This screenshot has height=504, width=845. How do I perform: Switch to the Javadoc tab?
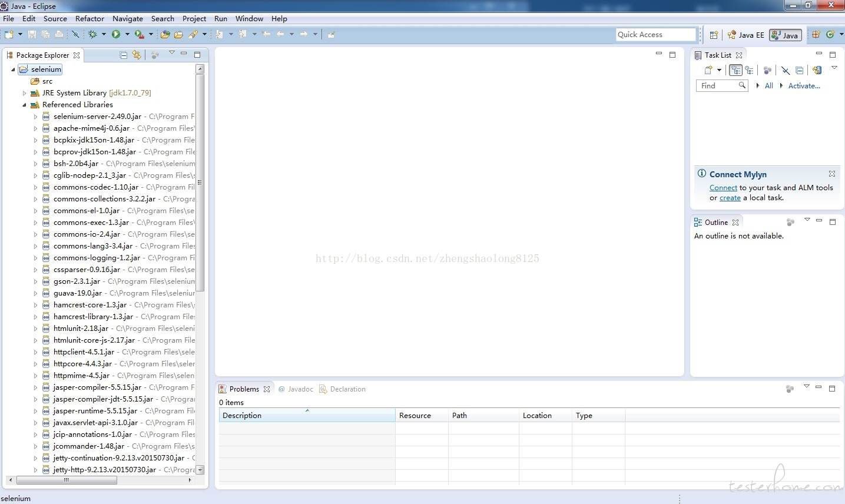point(296,389)
